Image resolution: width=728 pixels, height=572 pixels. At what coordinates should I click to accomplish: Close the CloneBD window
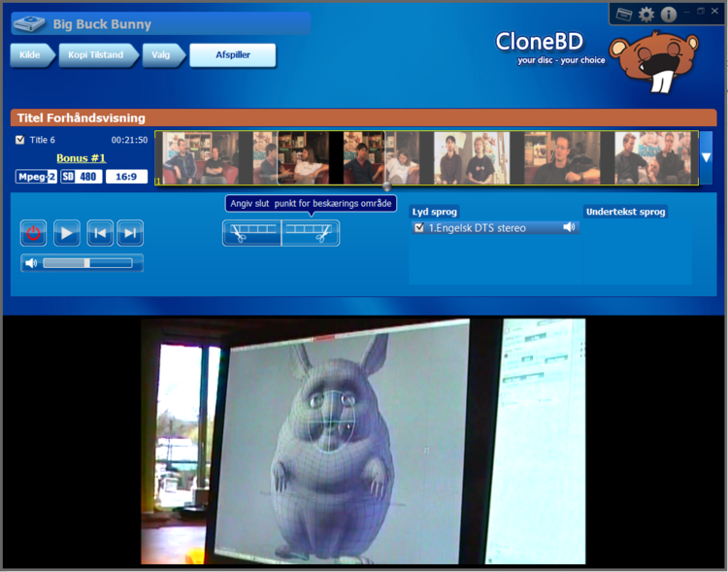(x=714, y=11)
